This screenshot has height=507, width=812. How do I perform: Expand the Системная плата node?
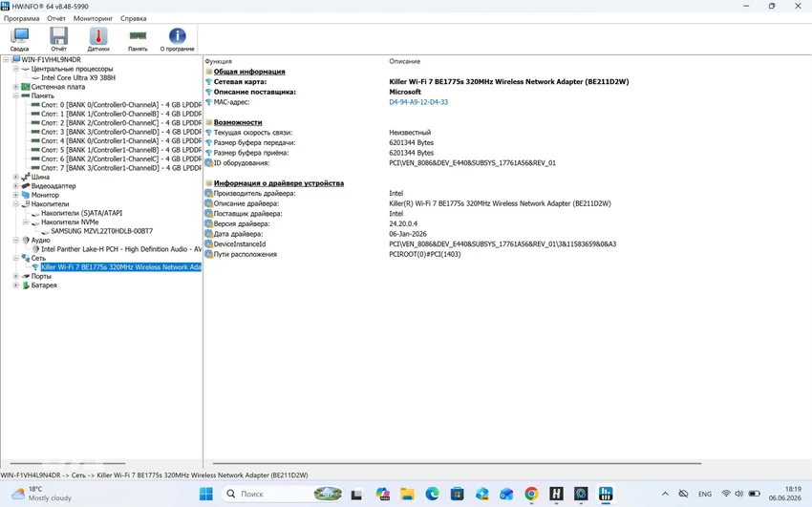point(15,86)
